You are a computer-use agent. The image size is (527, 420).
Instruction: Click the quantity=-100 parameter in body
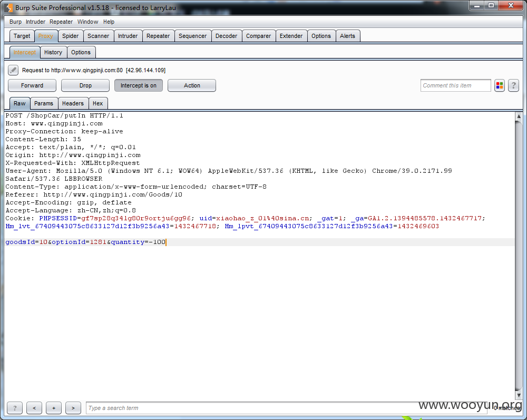point(138,242)
